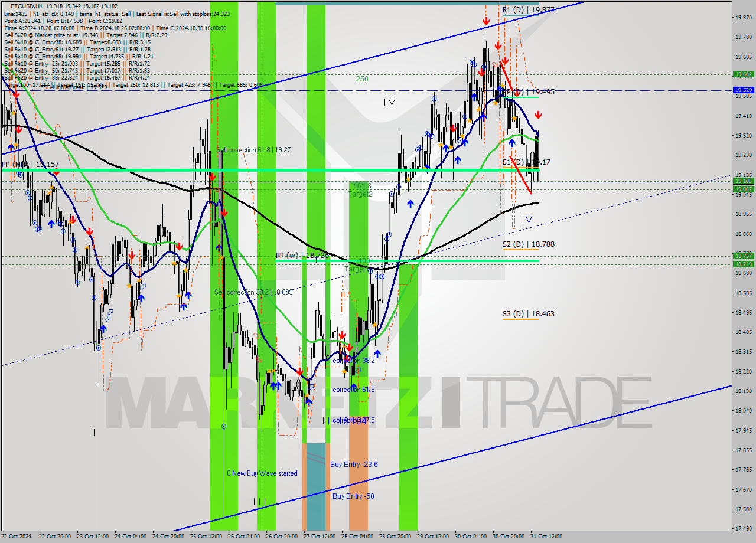
Task: Click the S2 (D) | 18.788 support label
Action: coord(528,244)
